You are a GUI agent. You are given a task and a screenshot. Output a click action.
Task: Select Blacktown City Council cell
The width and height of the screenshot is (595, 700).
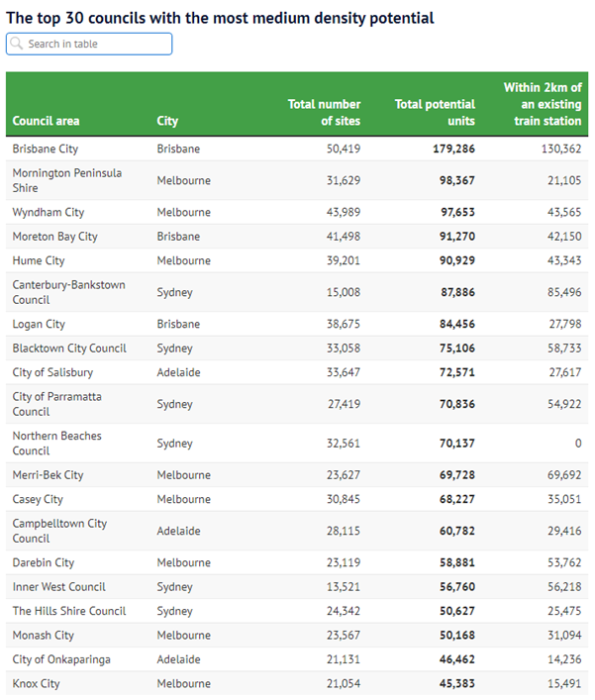tap(69, 348)
